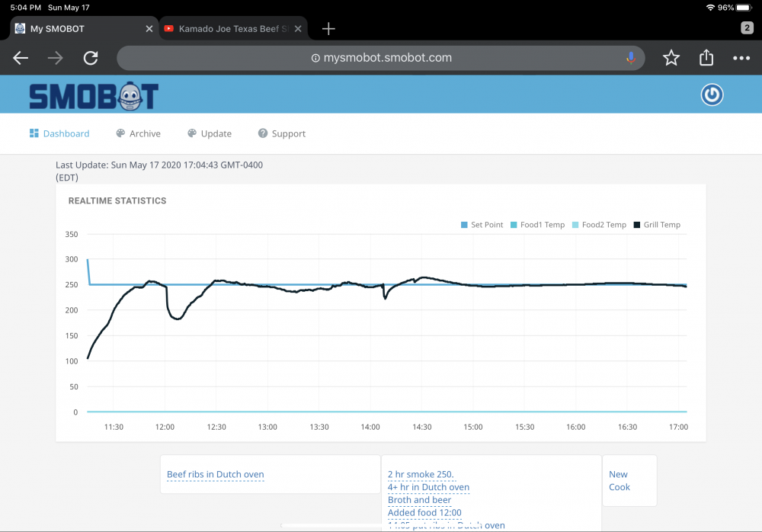This screenshot has height=532, width=762.
Task: Click the SMOBOT logo
Action: tap(94, 96)
